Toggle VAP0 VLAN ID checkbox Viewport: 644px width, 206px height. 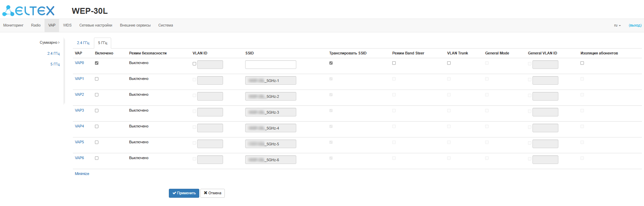(x=194, y=64)
